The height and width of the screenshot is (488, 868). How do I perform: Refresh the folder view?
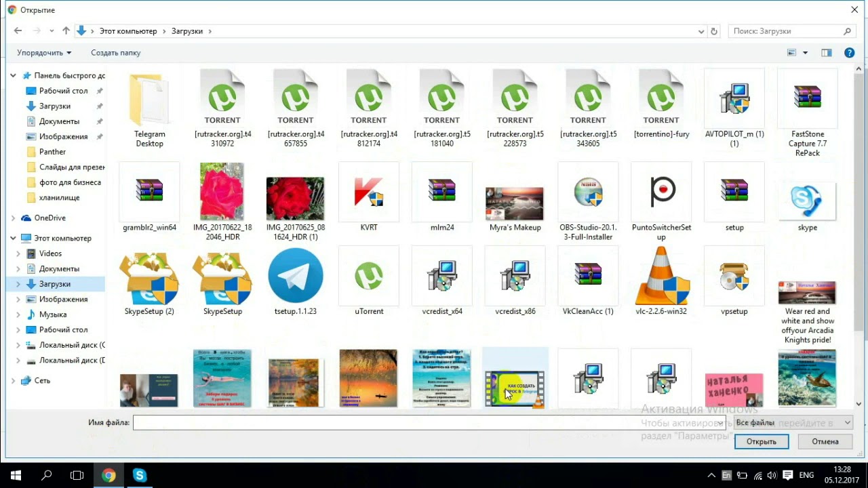[713, 31]
